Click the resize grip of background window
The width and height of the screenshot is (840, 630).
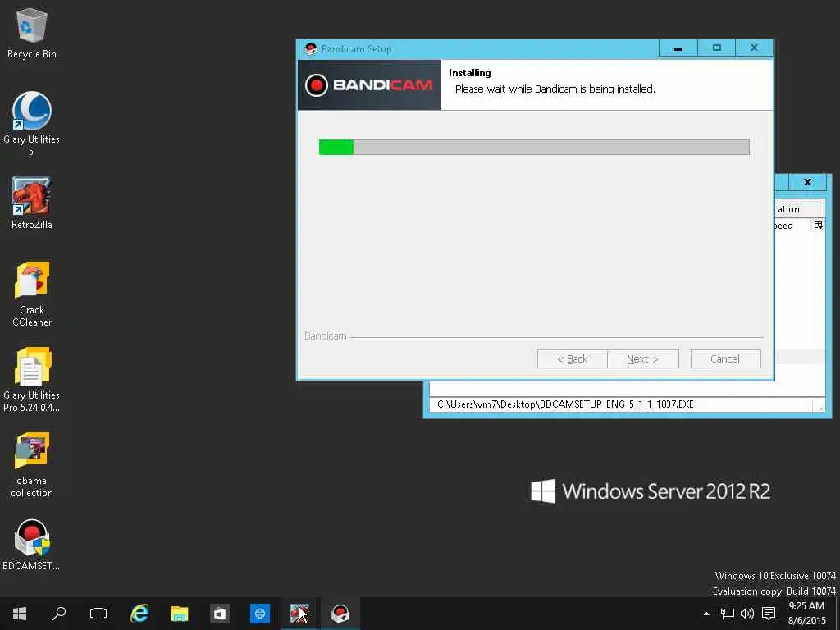pyautogui.click(x=819, y=407)
